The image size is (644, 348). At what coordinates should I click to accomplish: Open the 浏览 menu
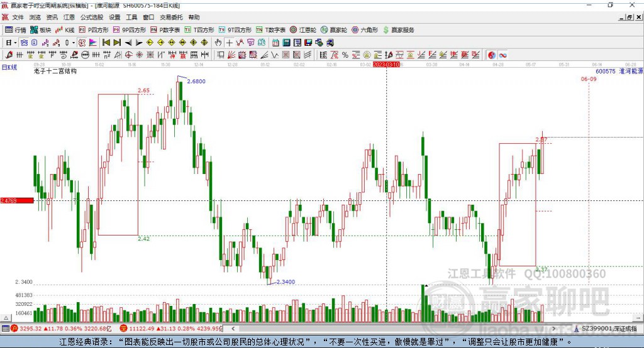click(x=35, y=17)
